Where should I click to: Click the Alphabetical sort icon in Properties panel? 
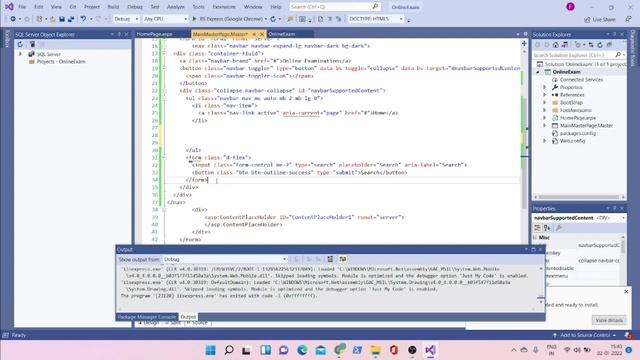[x=547, y=228]
